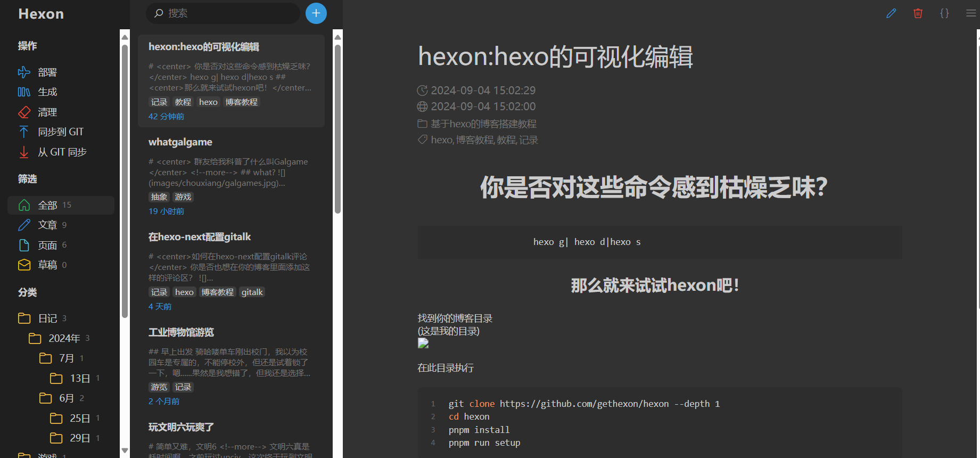Viewport: 980px width, 458px height.
Task: Click the gitalk tag on gitalk post
Action: [x=252, y=292]
